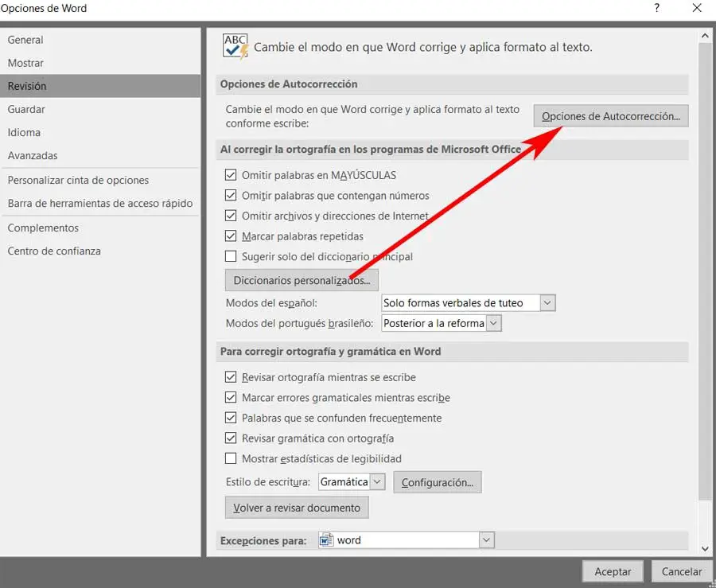
Task: Click the scrollbar up arrow
Action: pos(705,35)
